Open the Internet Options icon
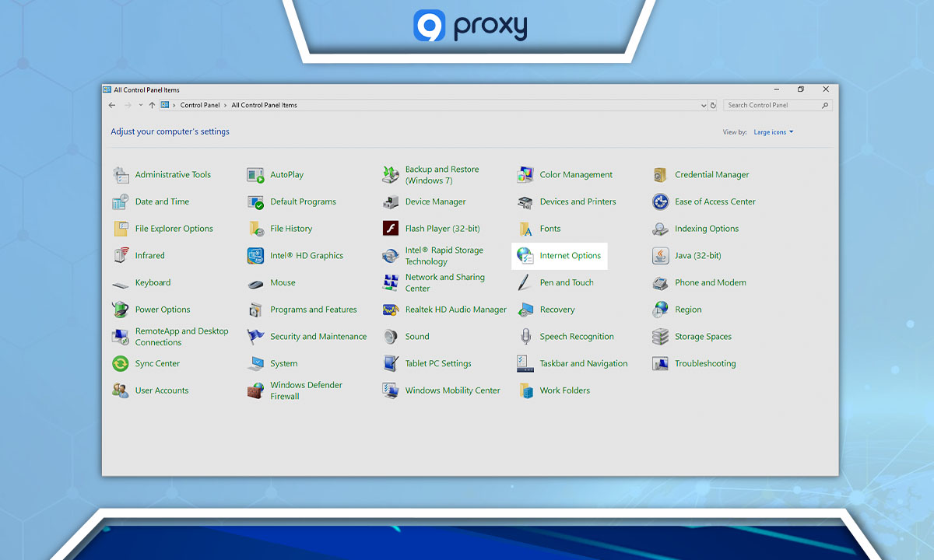 [525, 256]
